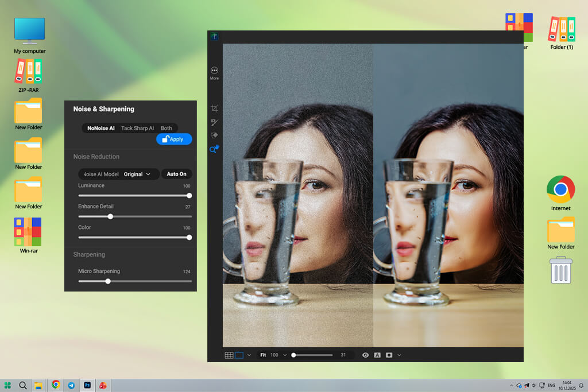This screenshot has height=392, width=588.
Task: Adjust the Color noise slider
Action: [135, 238]
